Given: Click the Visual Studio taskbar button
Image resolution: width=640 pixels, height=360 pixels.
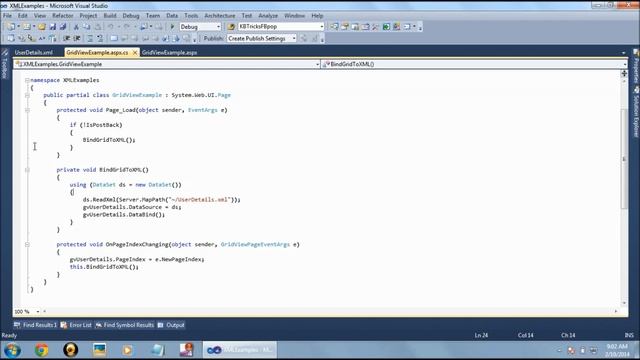Looking at the screenshot, I should pyautogui.click(x=240, y=350).
